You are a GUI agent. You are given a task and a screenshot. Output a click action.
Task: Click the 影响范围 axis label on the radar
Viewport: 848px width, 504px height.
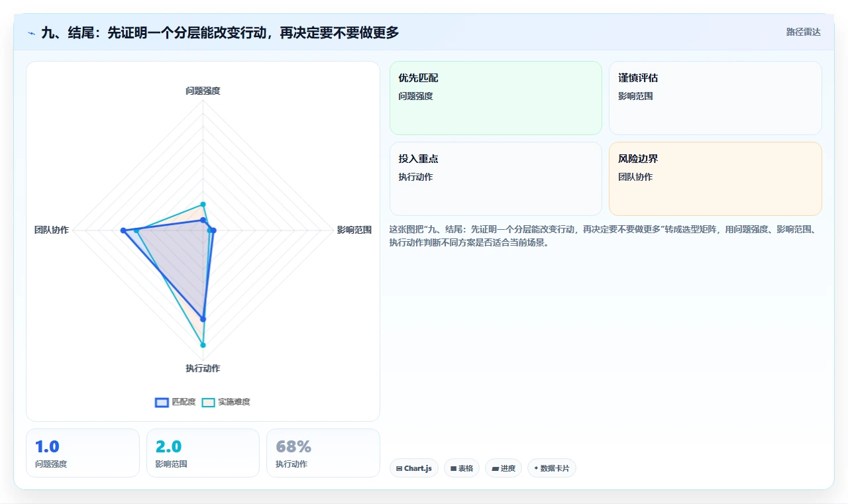coord(354,230)
